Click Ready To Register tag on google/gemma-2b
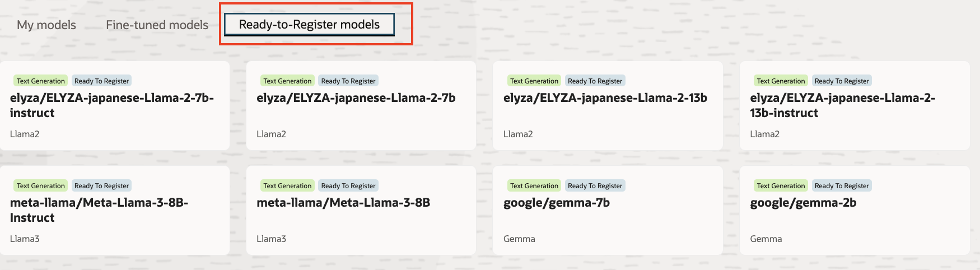980x270 pixels. pos(842,186)
